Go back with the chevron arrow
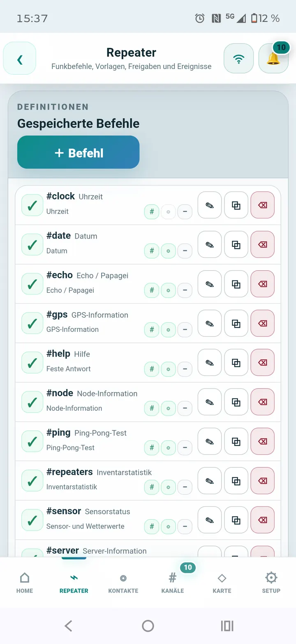This screenshot has width=296, height=644. click(x=20, y=58)
